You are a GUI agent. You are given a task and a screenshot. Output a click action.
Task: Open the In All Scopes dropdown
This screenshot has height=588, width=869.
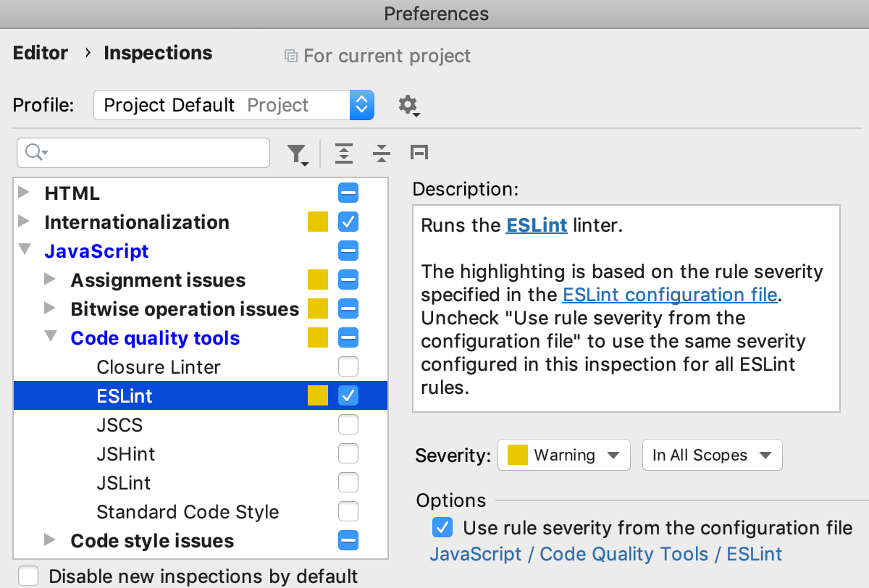tap(712, 455)
